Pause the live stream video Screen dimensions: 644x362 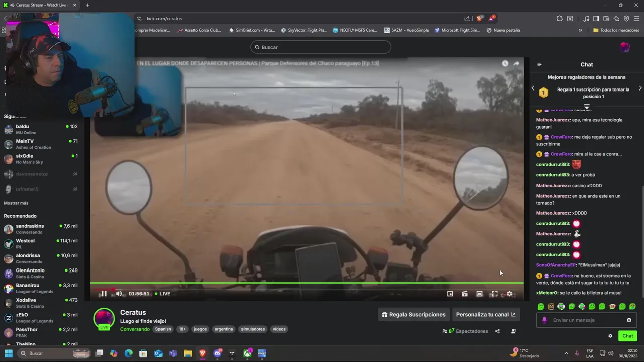[103, 294]
